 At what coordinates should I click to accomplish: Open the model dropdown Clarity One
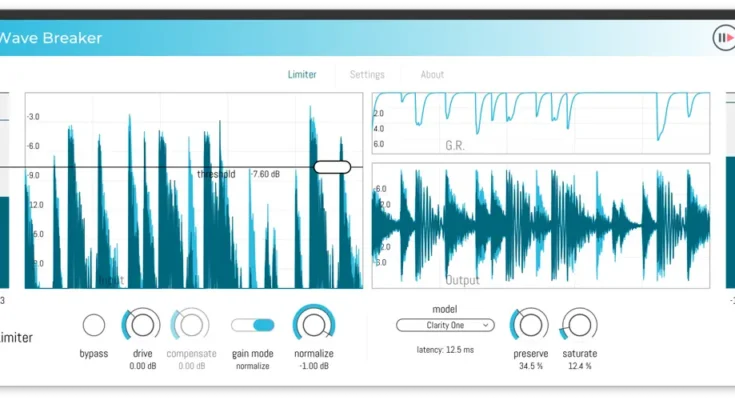click(x=445, y=325)
